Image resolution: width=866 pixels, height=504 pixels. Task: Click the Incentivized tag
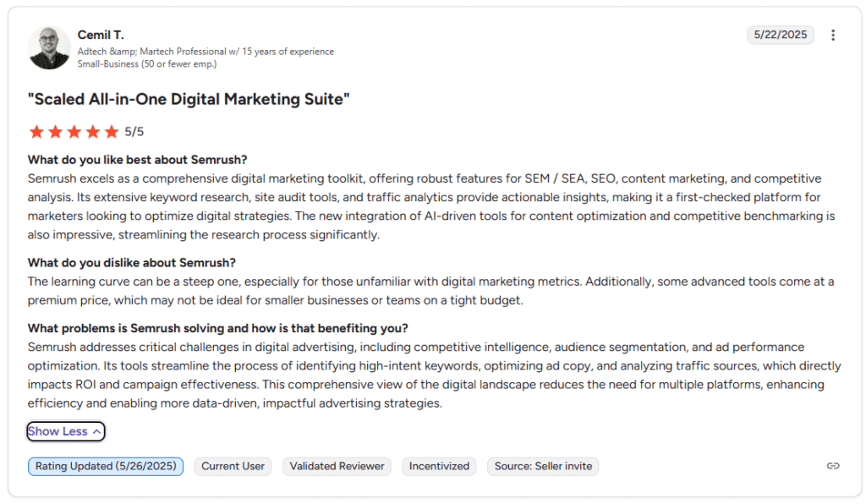(x=439, y=466)
